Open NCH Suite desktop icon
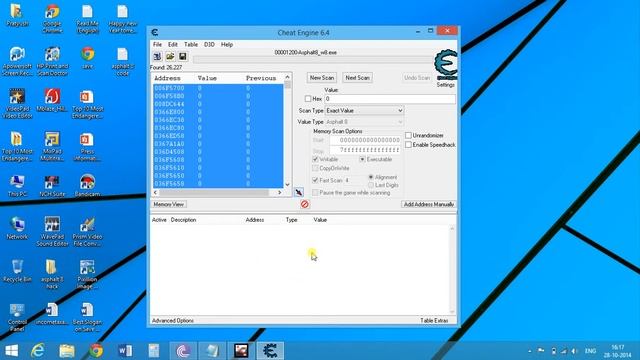The width and height of the screenshot is (640, 360). point(52,186)
